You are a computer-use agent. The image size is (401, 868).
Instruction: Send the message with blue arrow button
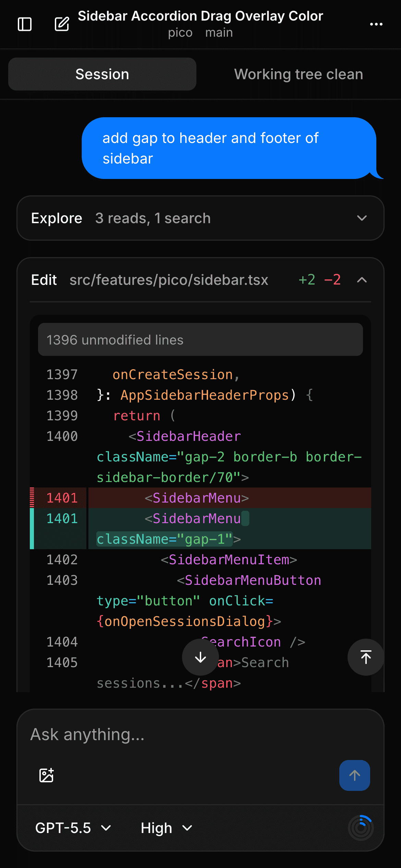(x=355, y=775)
